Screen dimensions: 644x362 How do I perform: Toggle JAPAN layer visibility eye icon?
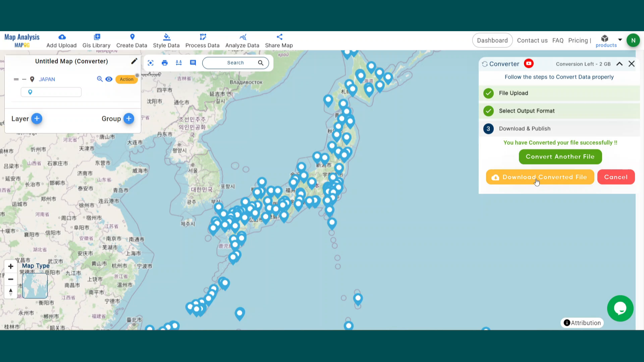pos(109,79)
